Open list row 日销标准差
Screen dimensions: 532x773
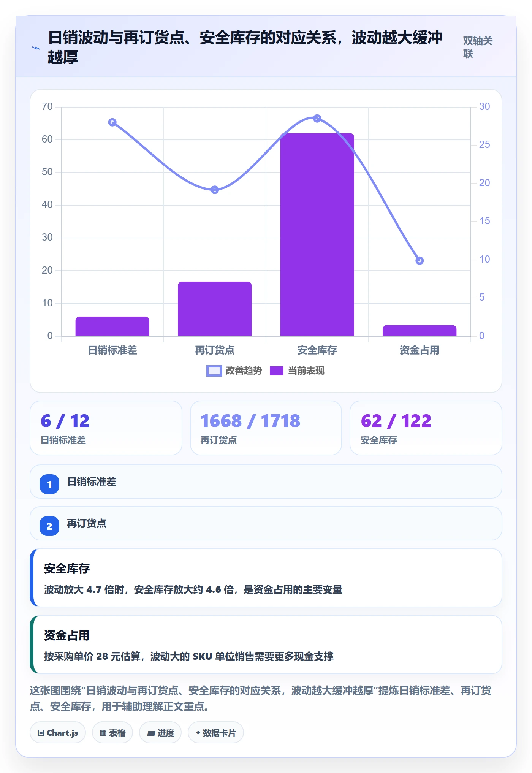point(266,482)
